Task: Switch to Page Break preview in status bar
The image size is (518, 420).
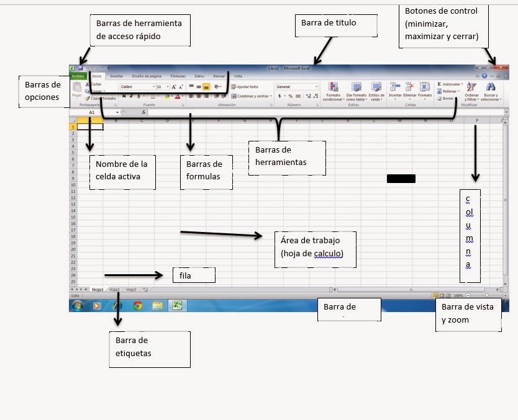Action: [448, 296]
